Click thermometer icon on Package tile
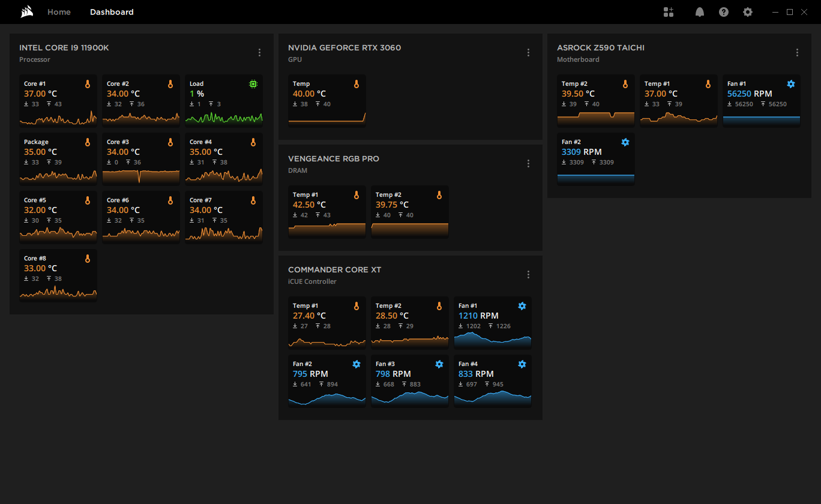 click(88, 142)
